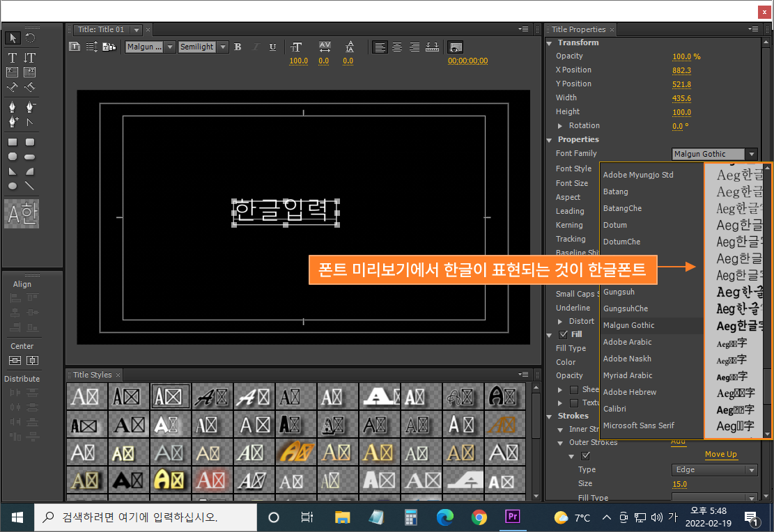The height and width of the screenshot is (532, 774).
Task: Open Title Styles panel menu
Action: [x=523, y=375]
